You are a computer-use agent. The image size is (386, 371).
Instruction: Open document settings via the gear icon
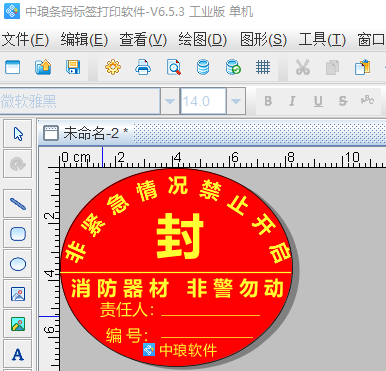click(113, 67)
